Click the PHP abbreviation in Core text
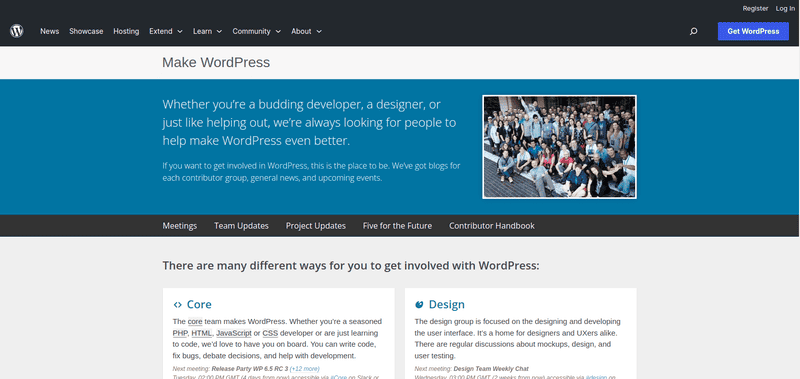Viewport: 800px width, 379px height. pyautogui.click(x=180, y=333)
